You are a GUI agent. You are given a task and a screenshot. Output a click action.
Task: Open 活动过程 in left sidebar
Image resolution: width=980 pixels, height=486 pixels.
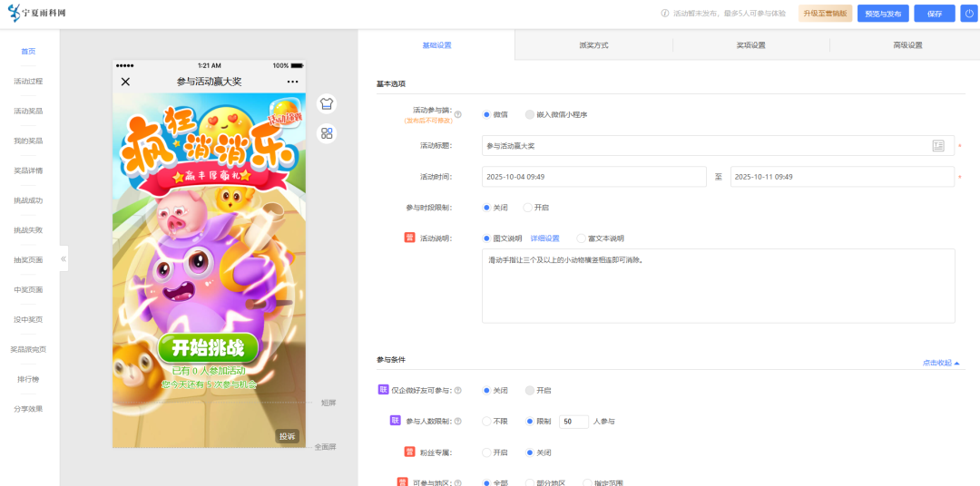pos(28,82)
